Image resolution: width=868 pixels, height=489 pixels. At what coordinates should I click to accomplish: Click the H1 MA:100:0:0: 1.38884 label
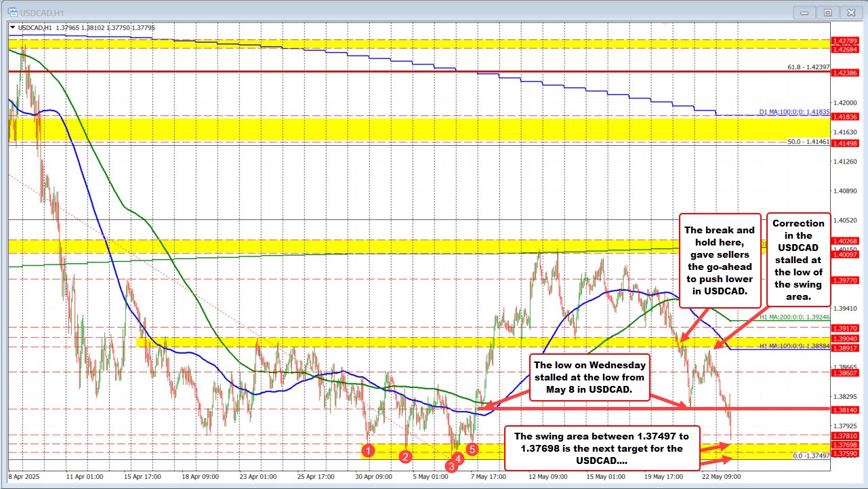click(794, 345)
